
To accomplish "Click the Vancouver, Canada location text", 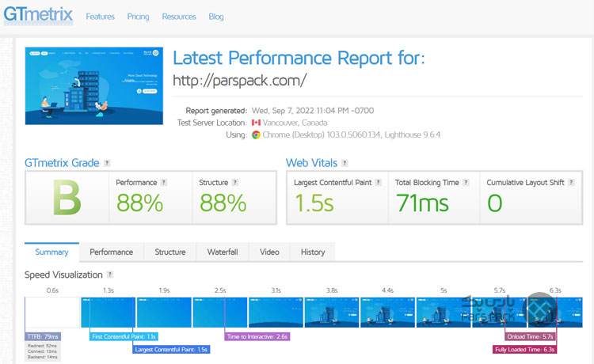I will (295, 123).
